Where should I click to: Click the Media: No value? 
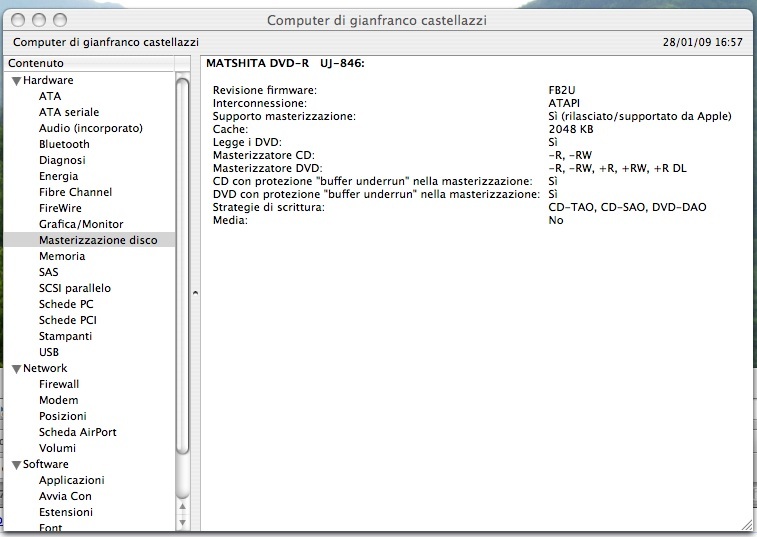pyautogui.click(x=556, y=220)
